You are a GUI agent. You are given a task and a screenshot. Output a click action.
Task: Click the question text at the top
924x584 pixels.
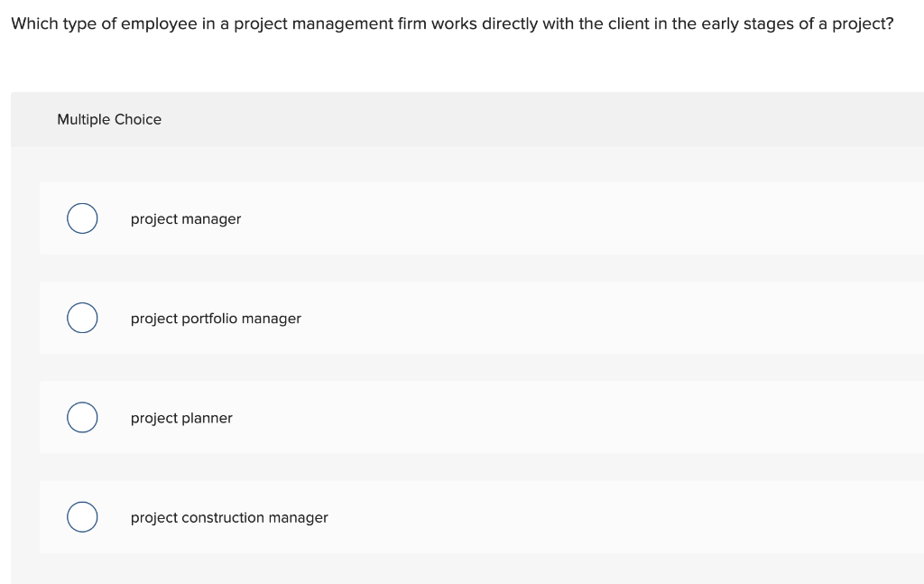(x=448, y=23)
